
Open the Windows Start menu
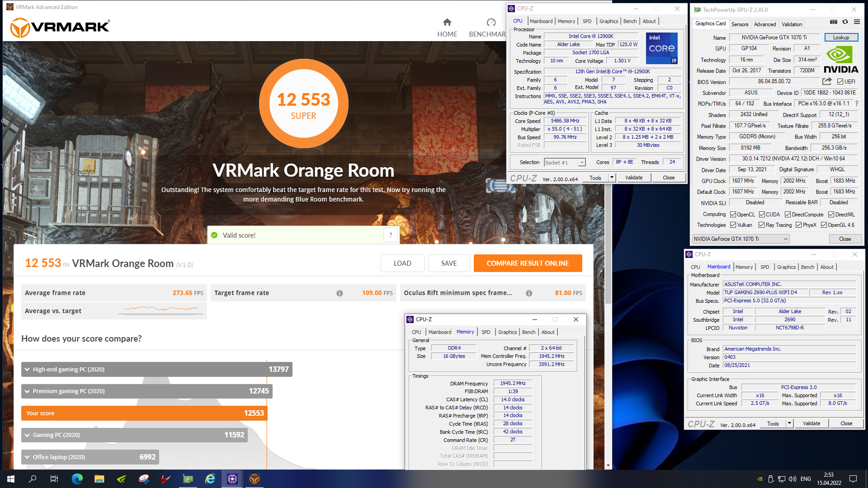coord(11,479)
